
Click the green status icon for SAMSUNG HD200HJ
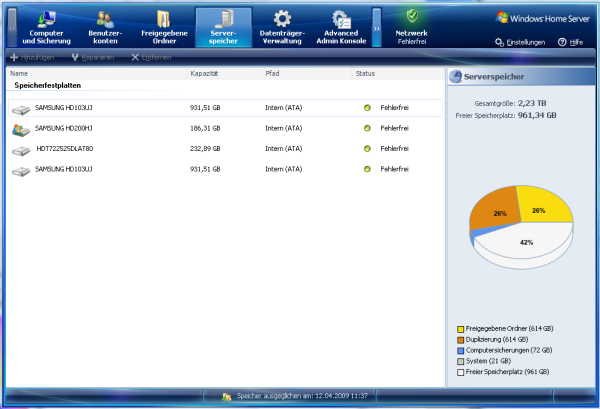[367, 128]
